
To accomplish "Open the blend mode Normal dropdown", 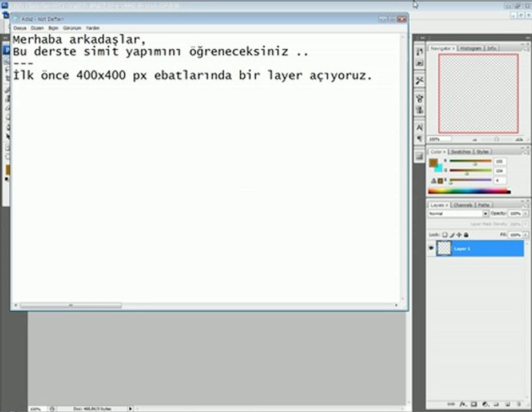I will (458, 213).
